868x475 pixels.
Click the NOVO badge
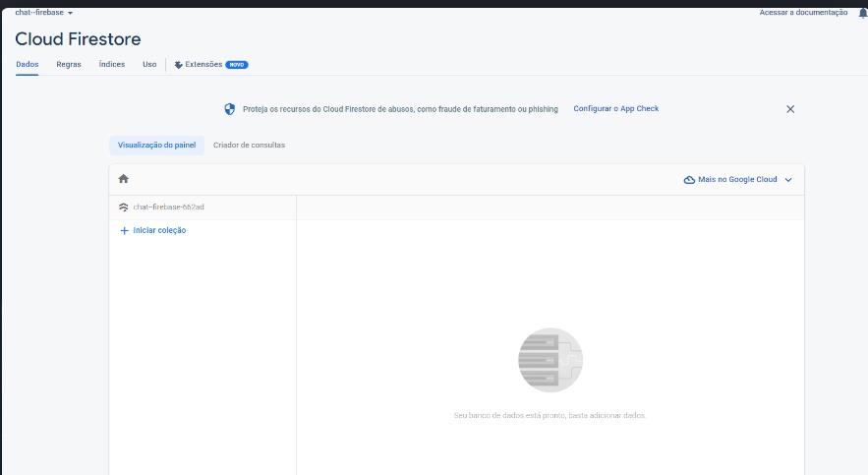coord(236,65)
